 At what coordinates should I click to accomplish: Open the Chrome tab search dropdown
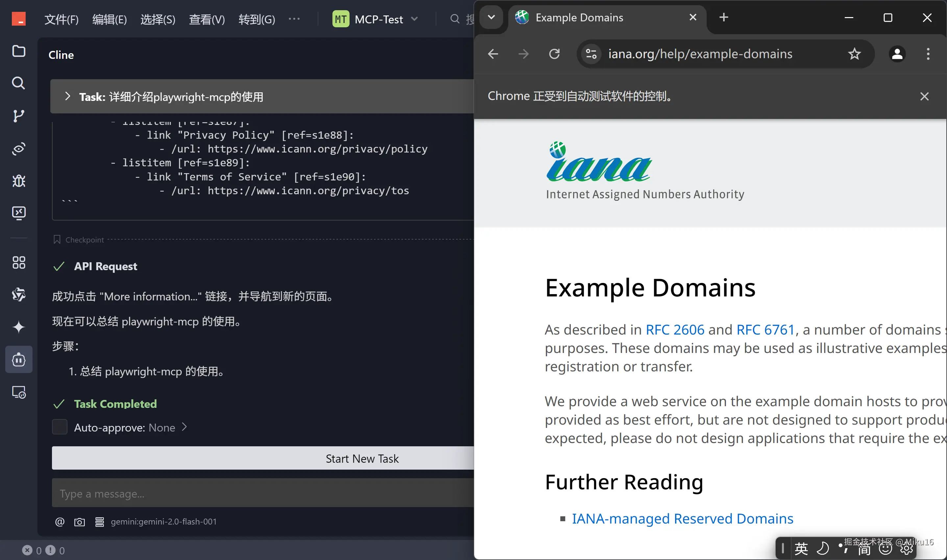click(x=491, y=17)
